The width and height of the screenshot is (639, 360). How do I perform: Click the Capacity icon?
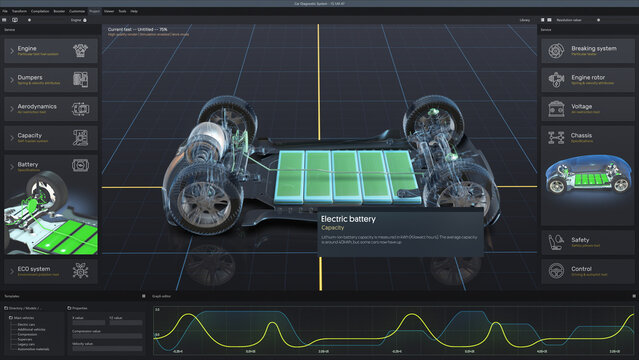click(x=80, y=137)
